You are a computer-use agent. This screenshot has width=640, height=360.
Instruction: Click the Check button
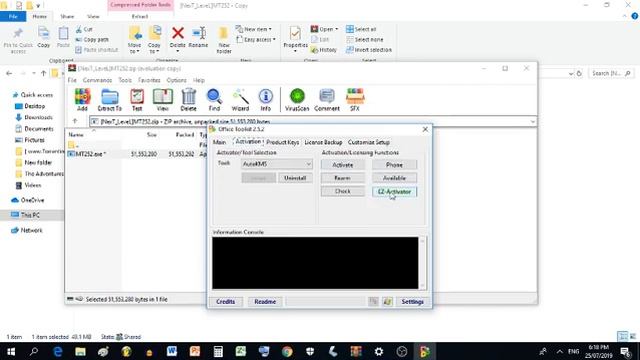coord(342,191)
